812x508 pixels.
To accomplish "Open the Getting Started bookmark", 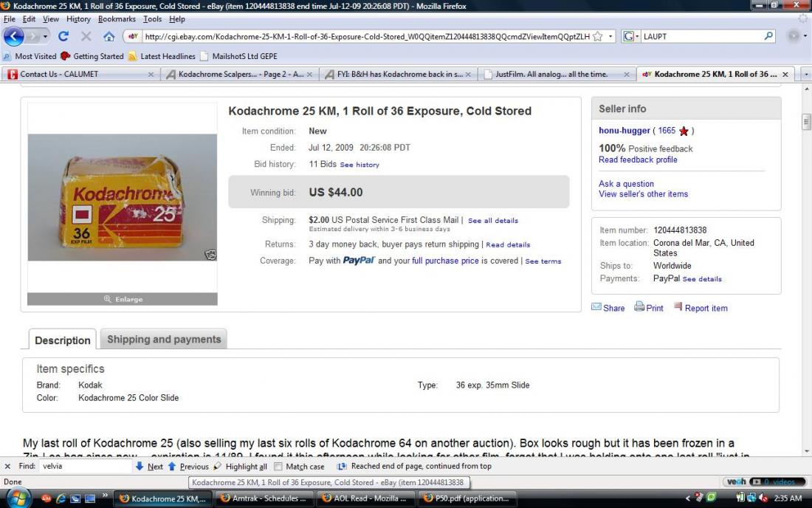I will 92,56.
